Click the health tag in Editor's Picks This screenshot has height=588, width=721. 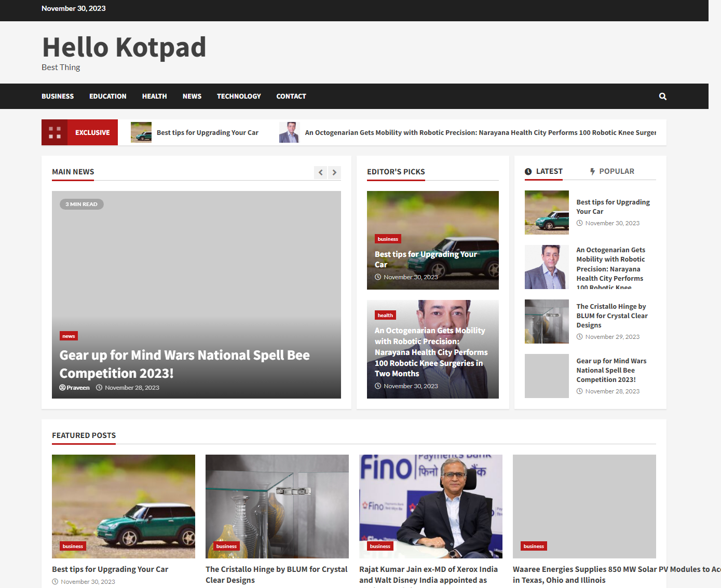coord(385,315)
